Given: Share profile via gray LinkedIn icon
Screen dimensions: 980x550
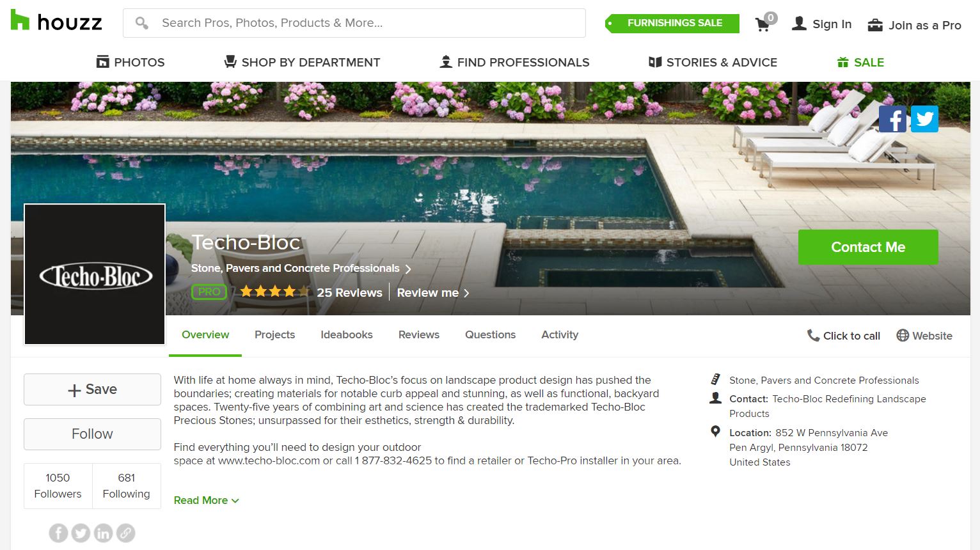Looking at the screenshot, I should 103,533.
